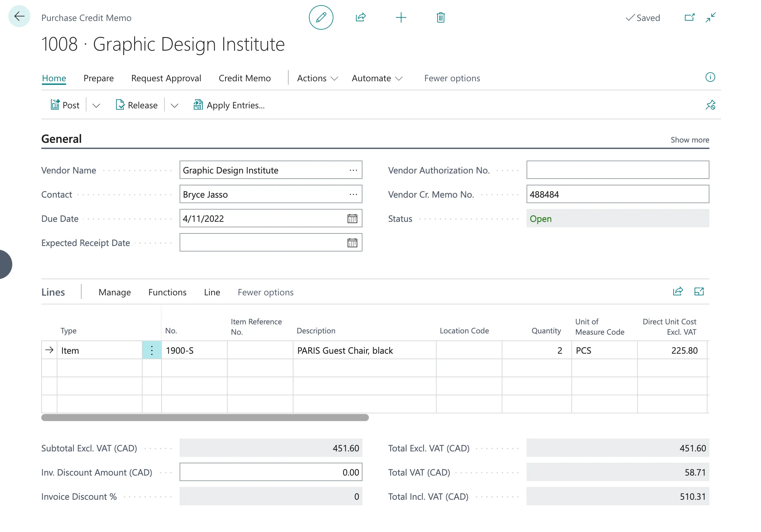Delete the credit memo with trash icon
The width and height of the screenshot is (761, 532).
(x=440, y=17)
